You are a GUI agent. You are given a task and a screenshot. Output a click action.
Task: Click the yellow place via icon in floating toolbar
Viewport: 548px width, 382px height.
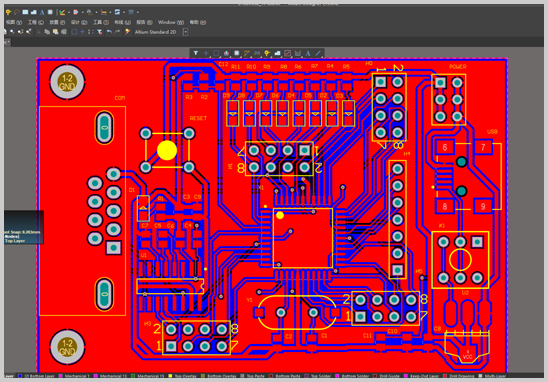point(267,53)
